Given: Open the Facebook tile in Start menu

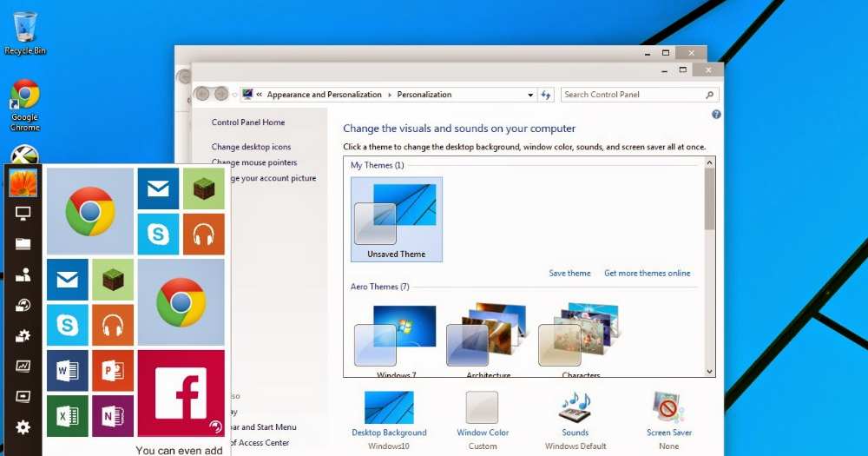Looking at the screenshot, I should coord(181,393).
